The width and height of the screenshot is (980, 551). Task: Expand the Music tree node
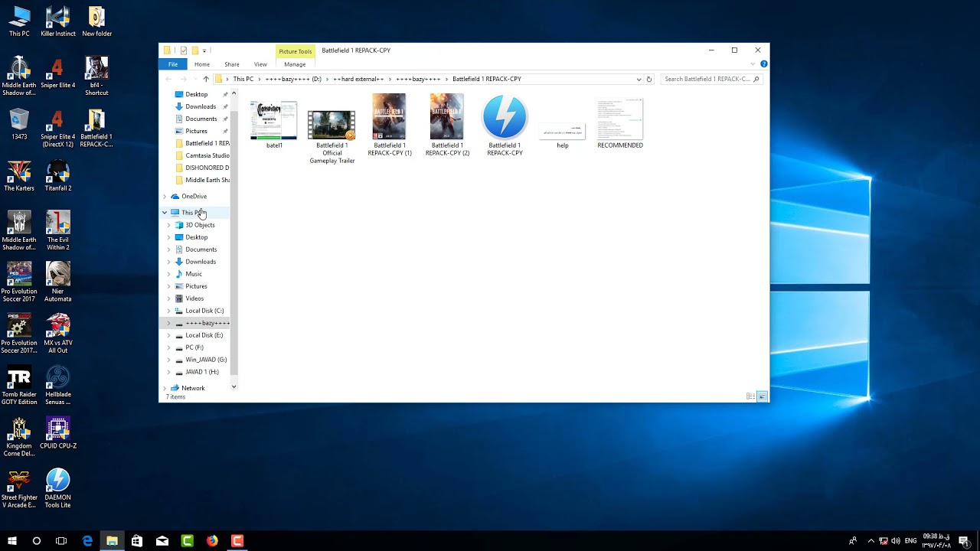pos(168,274)
